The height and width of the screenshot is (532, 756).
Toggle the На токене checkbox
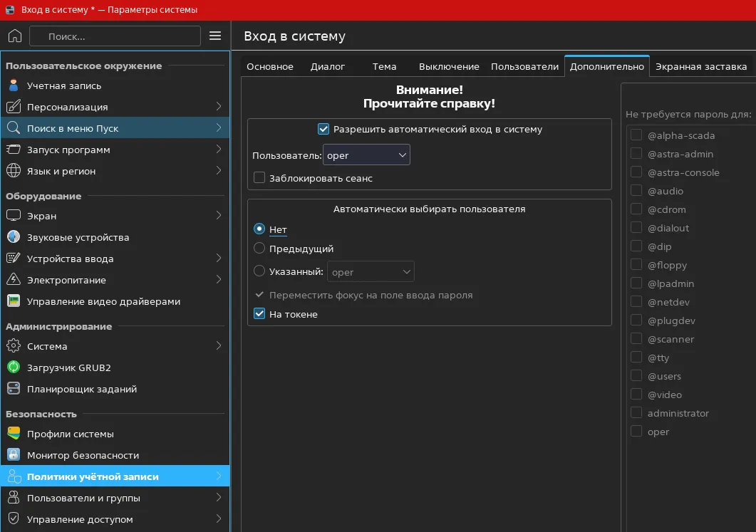tap(259, 313)
